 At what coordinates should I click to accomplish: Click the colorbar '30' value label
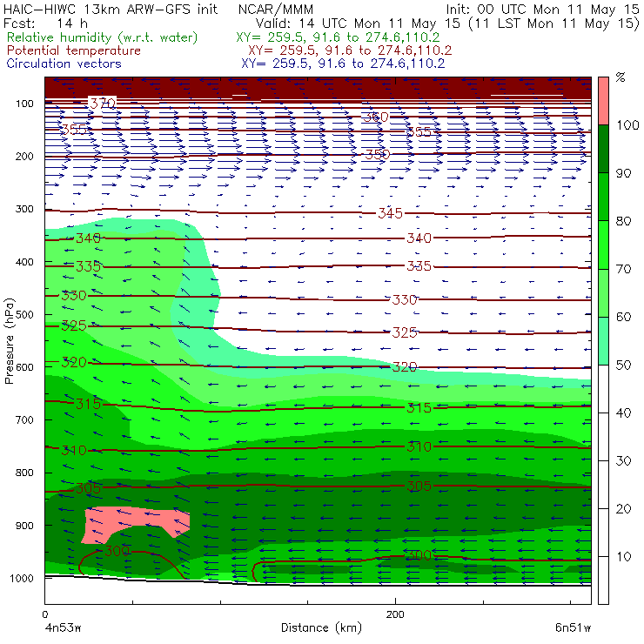(623, 461)
